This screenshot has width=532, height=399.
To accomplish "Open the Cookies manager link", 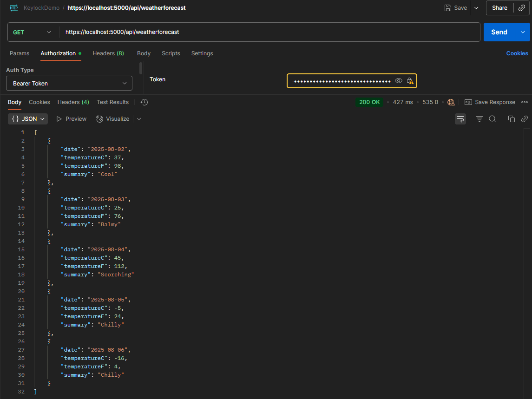I will point(517,53).
